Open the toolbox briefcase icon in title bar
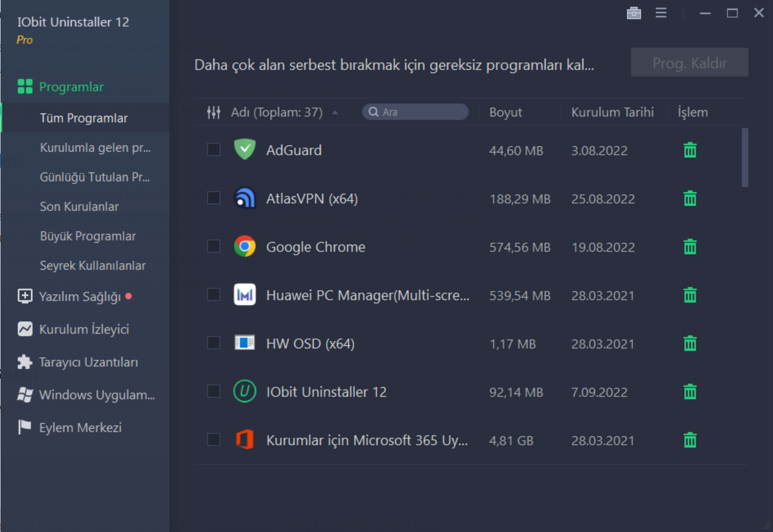The image size is (773, 532). click(634, 13)
